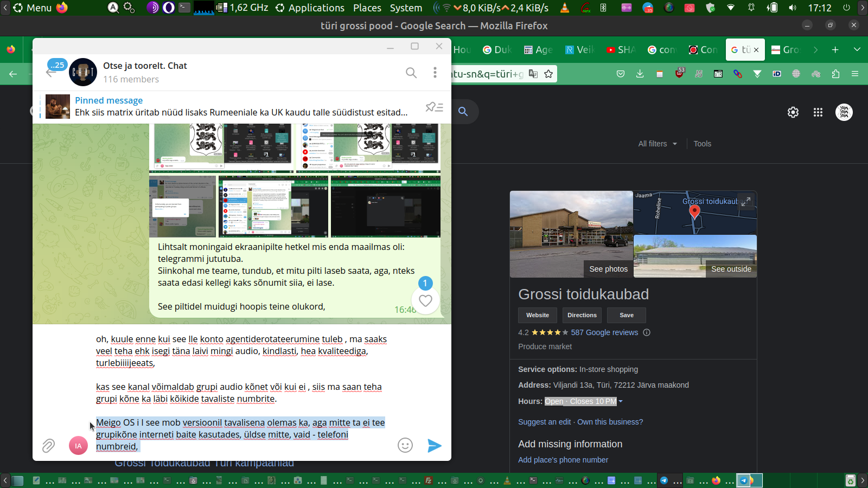Open the Pocket save button in Firefox
Screen dimensions: 868x488
point(621,74)
